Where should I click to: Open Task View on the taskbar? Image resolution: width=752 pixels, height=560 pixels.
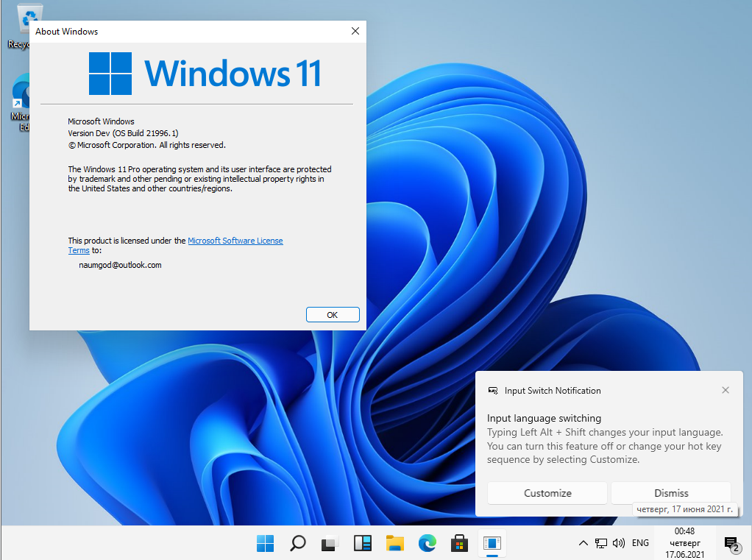click(330, 543)
